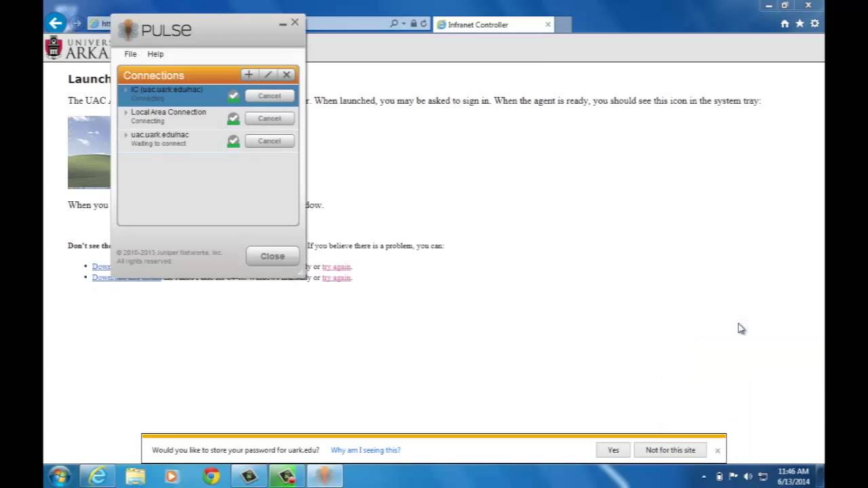Cancel the Local Area Connection

[269, 119]
